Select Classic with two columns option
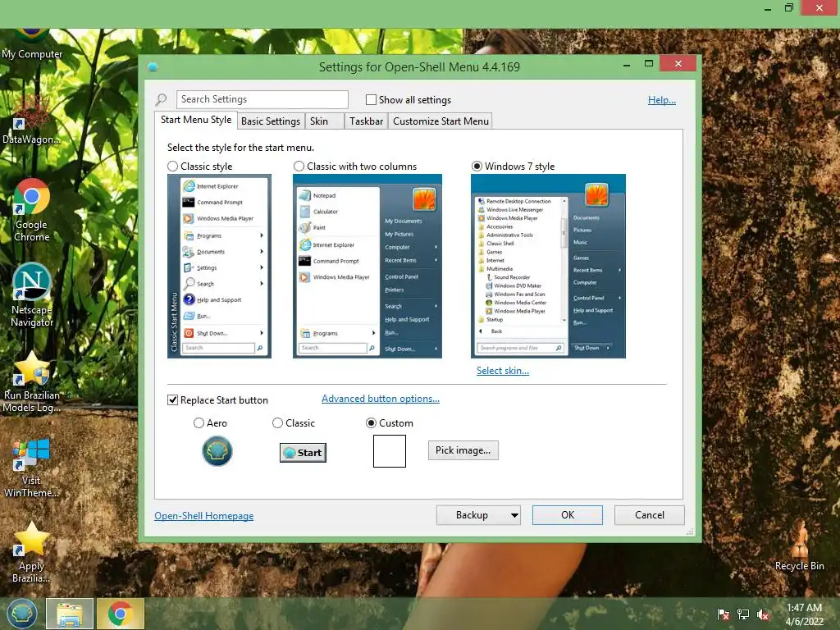Image resolution: width=840 pixels, height=630 pixels. pos(299,166)
